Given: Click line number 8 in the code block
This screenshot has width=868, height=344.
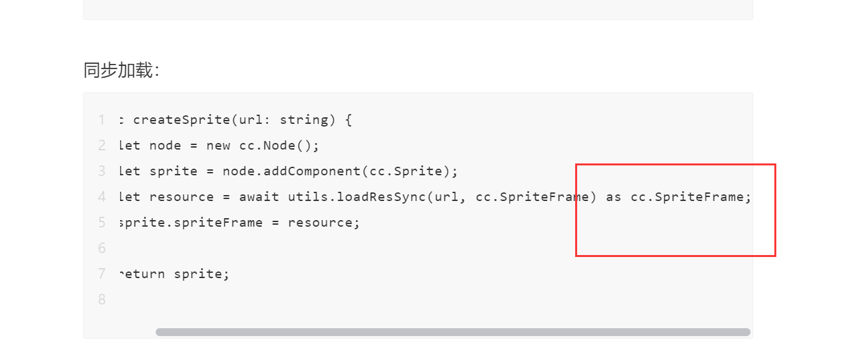Looking at the screenshot, I should (102, 300).
